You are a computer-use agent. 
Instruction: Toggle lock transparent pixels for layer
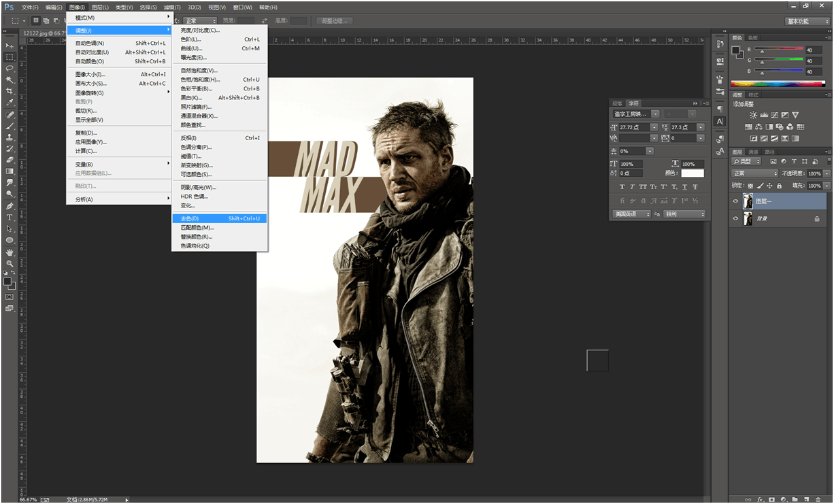pos(750,186)
